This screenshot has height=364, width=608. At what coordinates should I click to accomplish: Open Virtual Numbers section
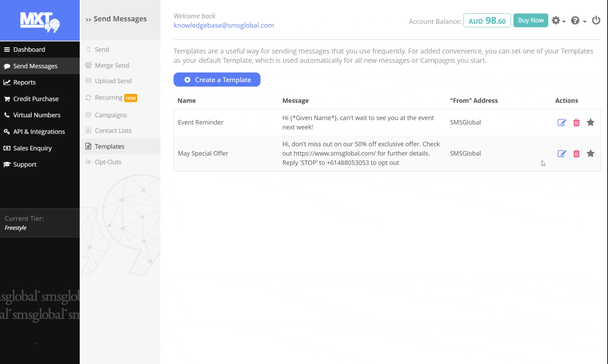tap(37, 115)
